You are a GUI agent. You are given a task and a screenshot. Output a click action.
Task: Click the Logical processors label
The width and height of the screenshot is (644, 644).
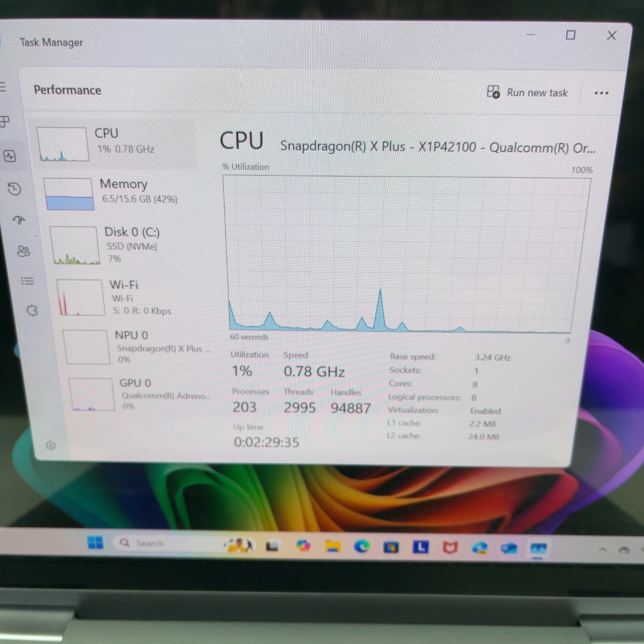[x=424, y=397]
